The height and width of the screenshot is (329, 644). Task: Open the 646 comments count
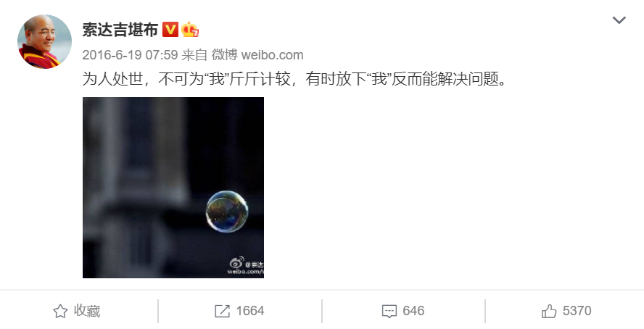tap(413, 311)
